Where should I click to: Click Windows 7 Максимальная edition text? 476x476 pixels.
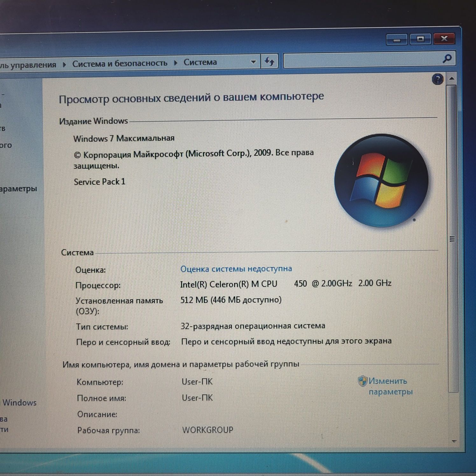[x=124, y=138]
